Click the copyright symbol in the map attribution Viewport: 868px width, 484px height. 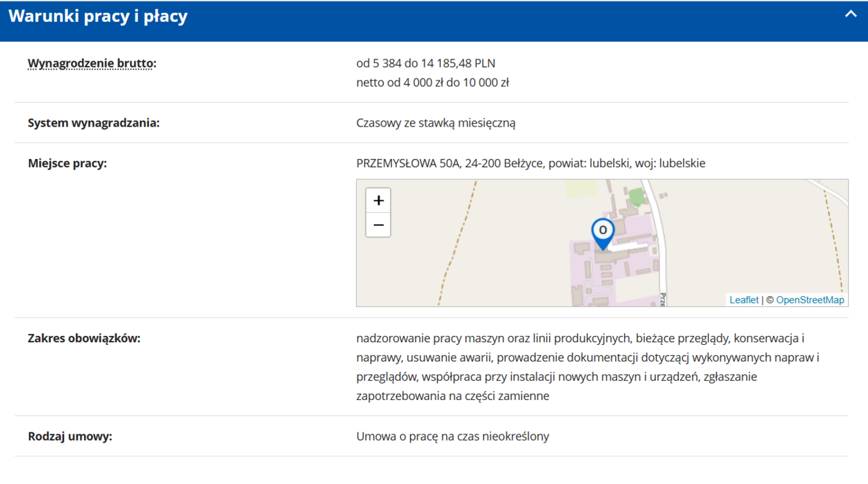(x=769, y=299)
